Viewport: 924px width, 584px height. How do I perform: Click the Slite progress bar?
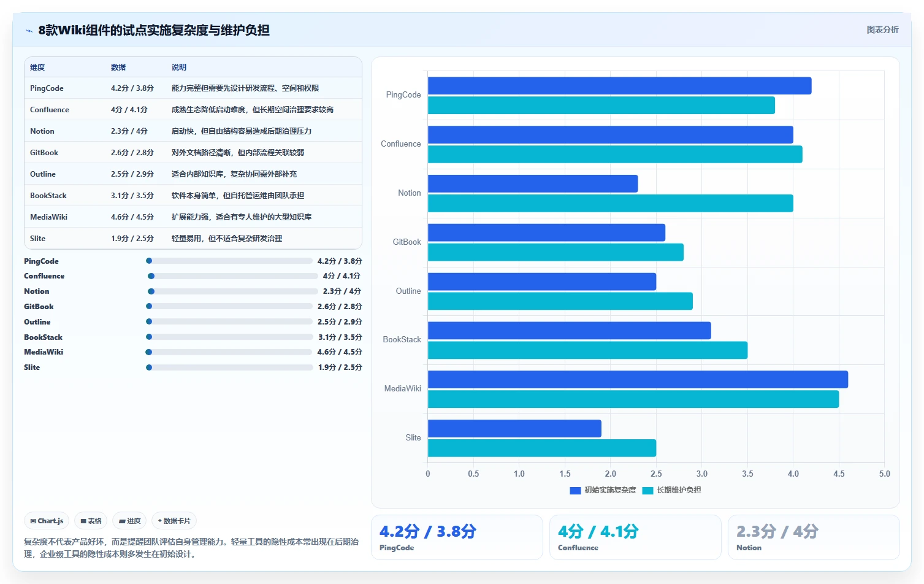(x=229, y=367)
